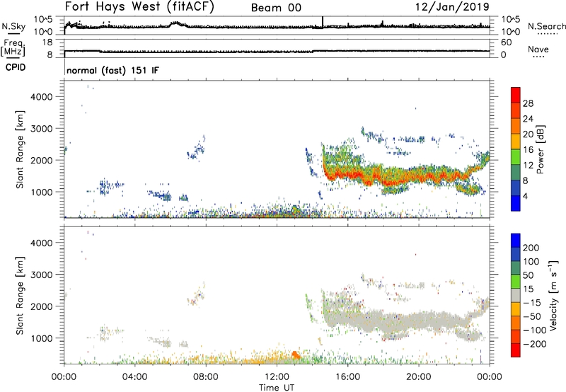566x392 pixels.
Task: Select the '16' label on power colorbar
Action: [x=528, y=150]
